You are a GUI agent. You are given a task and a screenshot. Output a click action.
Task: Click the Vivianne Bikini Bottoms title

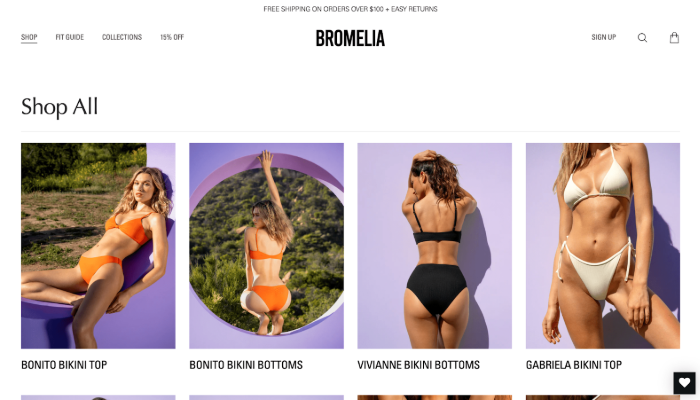pos(418,365)
